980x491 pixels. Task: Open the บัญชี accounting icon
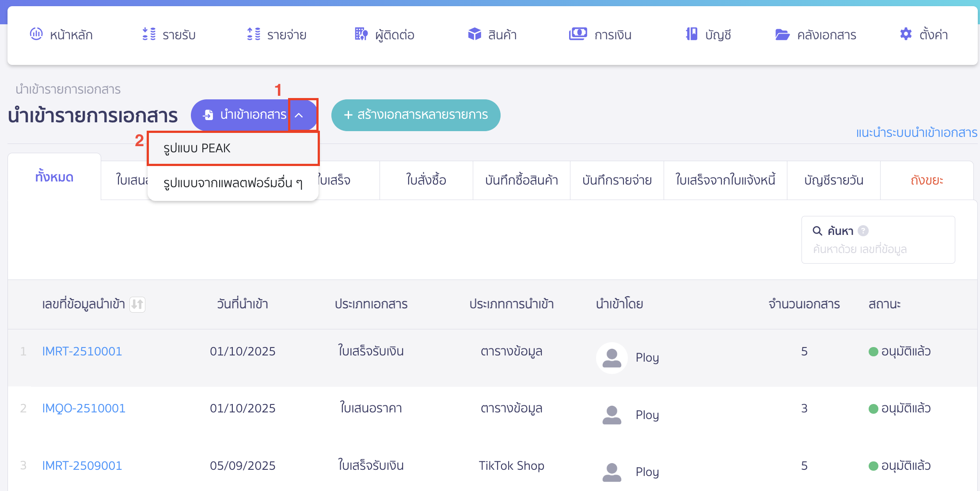pyautogui.click(x=692, y=34)
